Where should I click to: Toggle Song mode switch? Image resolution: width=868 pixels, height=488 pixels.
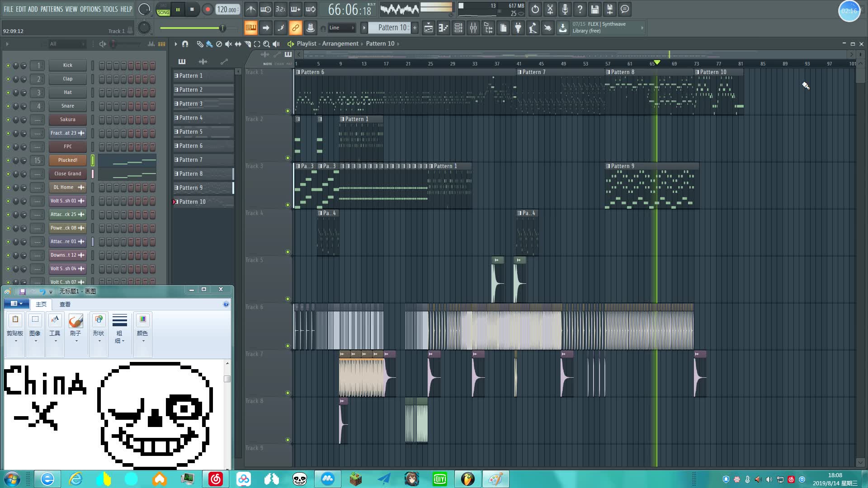163,9
